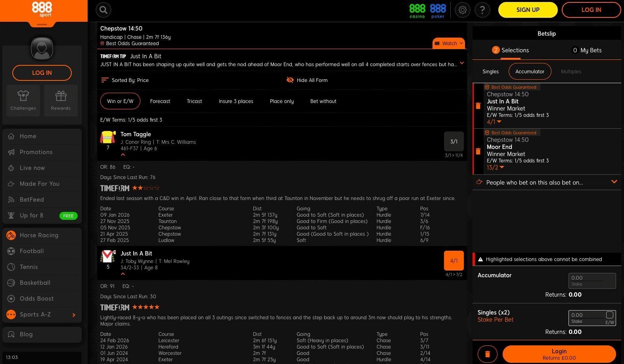Open the settings gear icon

pos(462,10)
